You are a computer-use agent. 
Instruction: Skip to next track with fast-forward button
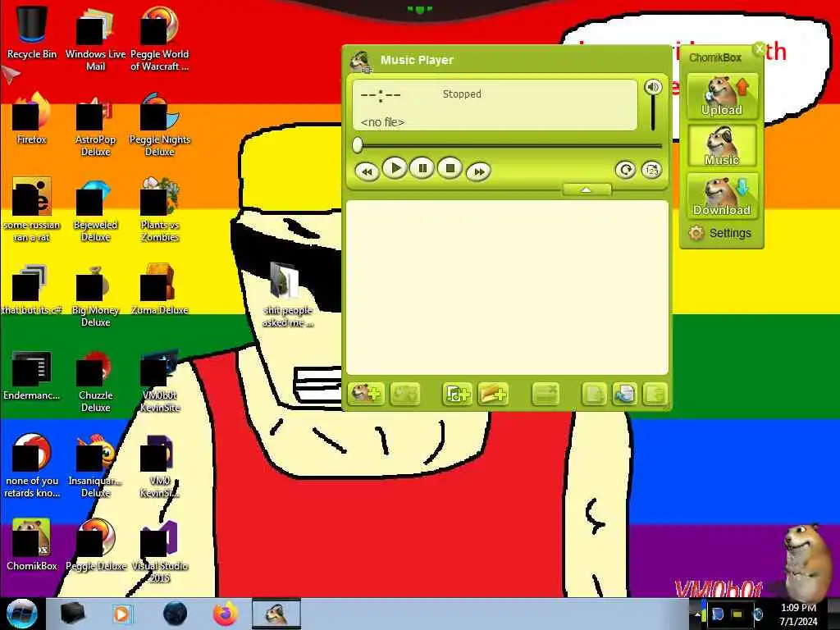click(x=478, y=172)
